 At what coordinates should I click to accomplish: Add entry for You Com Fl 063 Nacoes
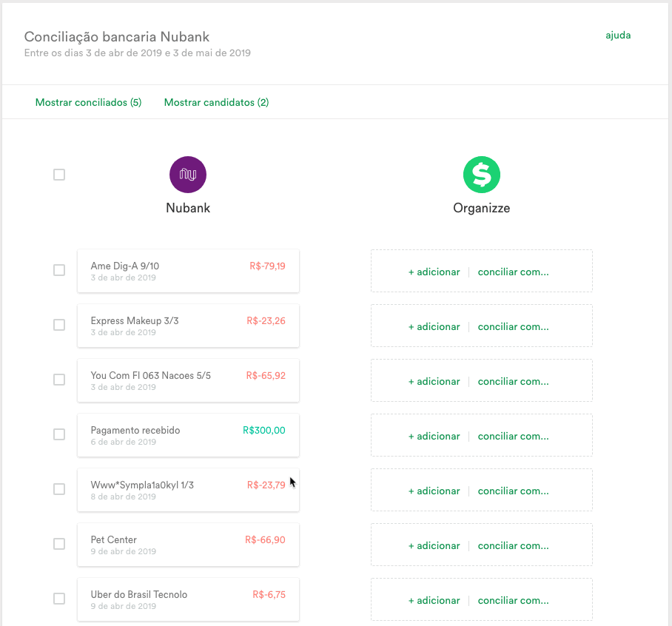[434, 382]
